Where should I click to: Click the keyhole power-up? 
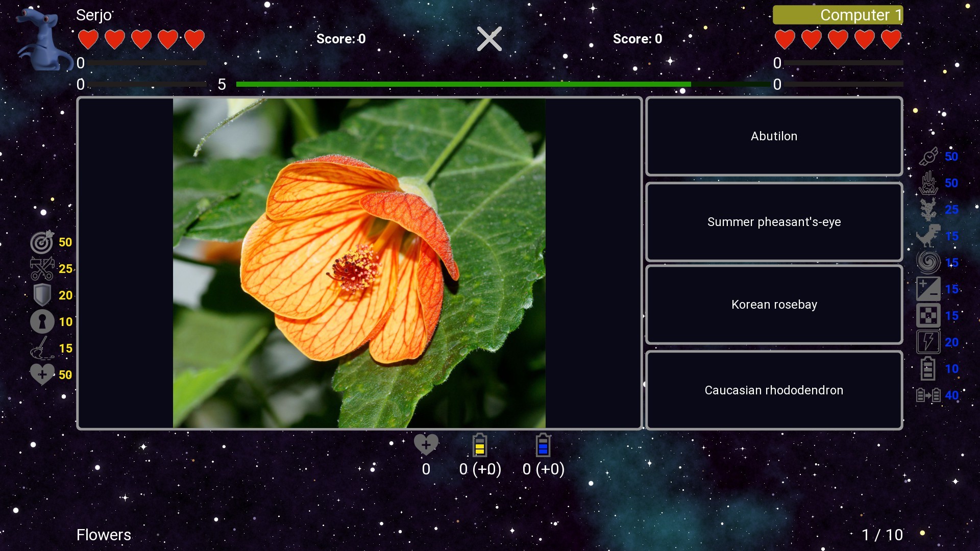point(42,321)
